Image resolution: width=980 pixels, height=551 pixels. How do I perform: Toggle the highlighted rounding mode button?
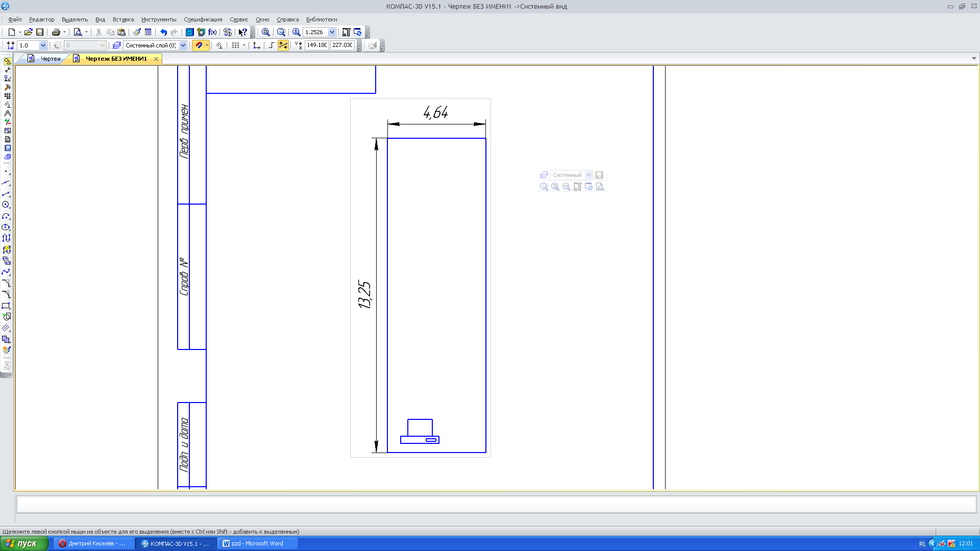[283, 45]
